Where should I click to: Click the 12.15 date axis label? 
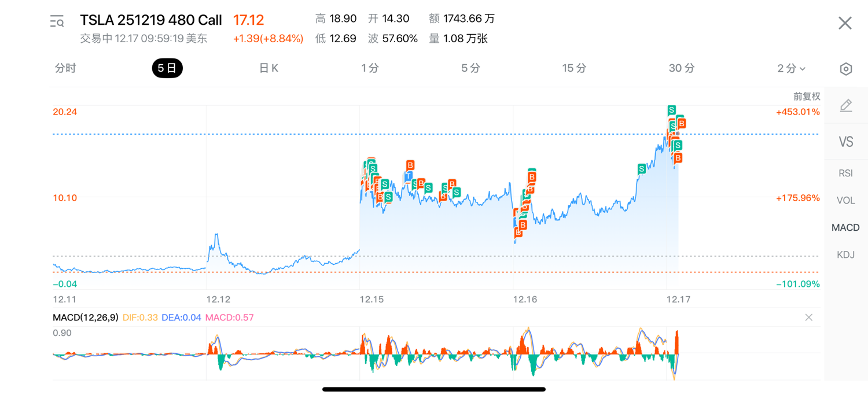(x=372, y=300)
